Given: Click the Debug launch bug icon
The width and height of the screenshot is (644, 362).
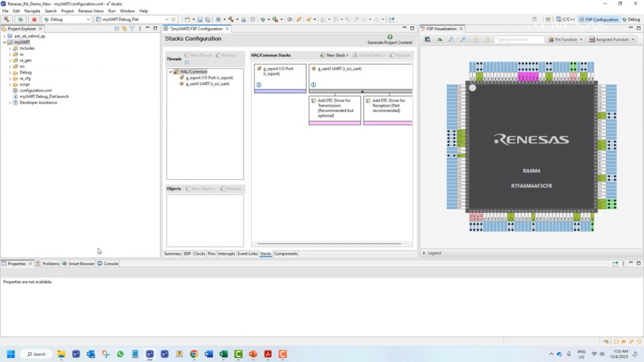Looking at the screenshot, I should coord(20,19).
